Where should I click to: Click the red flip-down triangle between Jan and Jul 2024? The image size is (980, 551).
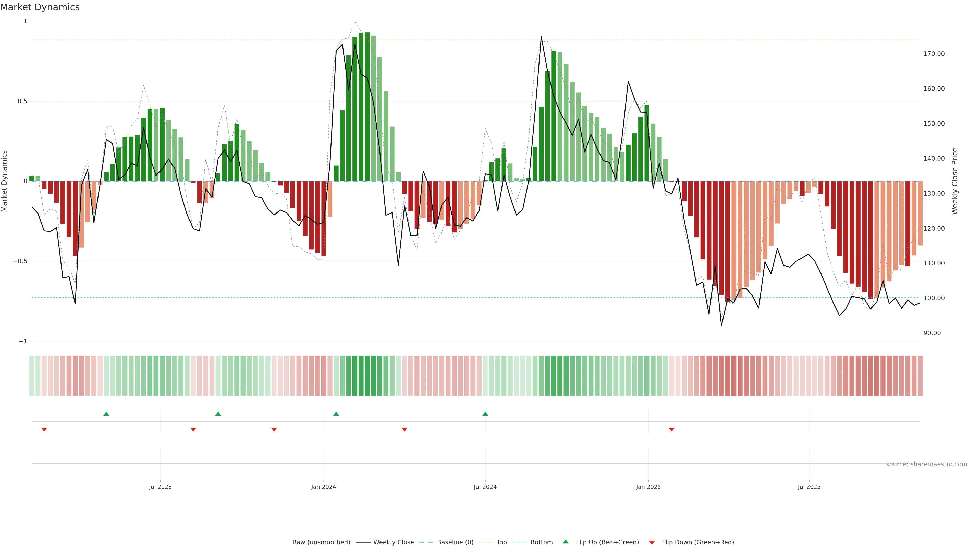(405, 429)
